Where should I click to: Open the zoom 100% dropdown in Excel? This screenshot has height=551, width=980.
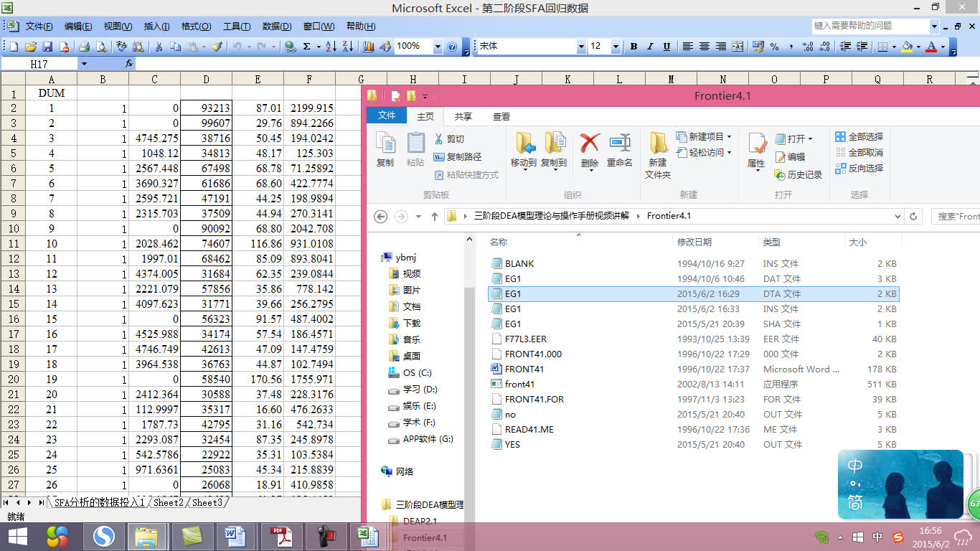[438, 47]
